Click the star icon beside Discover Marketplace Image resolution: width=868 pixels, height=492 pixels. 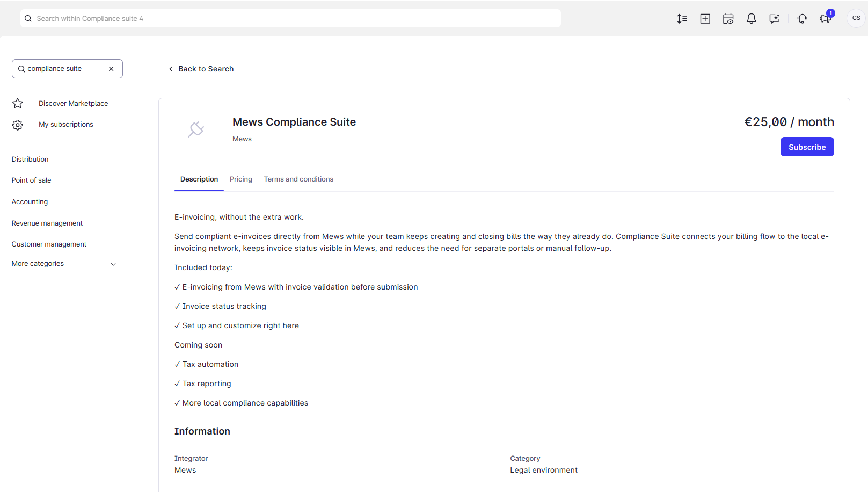[x=18, y=103]
